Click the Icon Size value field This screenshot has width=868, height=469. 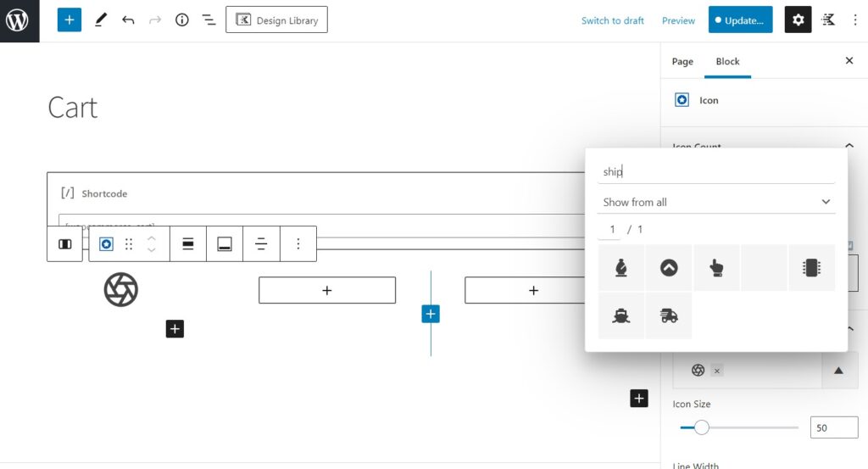834,427
